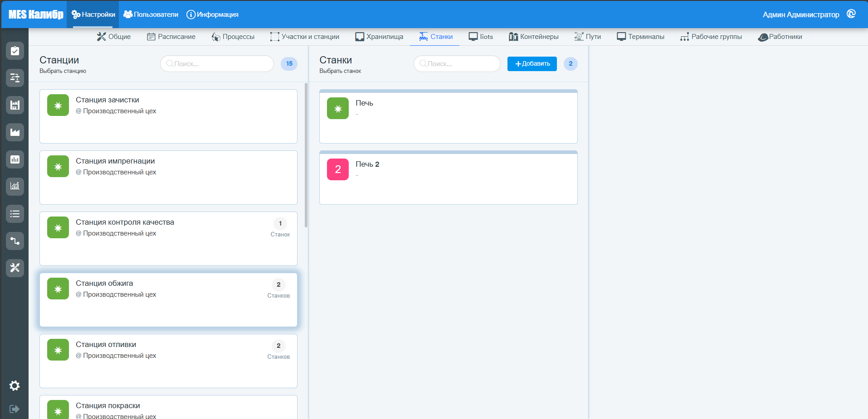Click the green icon of Станция покраски
868x419 pixels.
[58, 409]
